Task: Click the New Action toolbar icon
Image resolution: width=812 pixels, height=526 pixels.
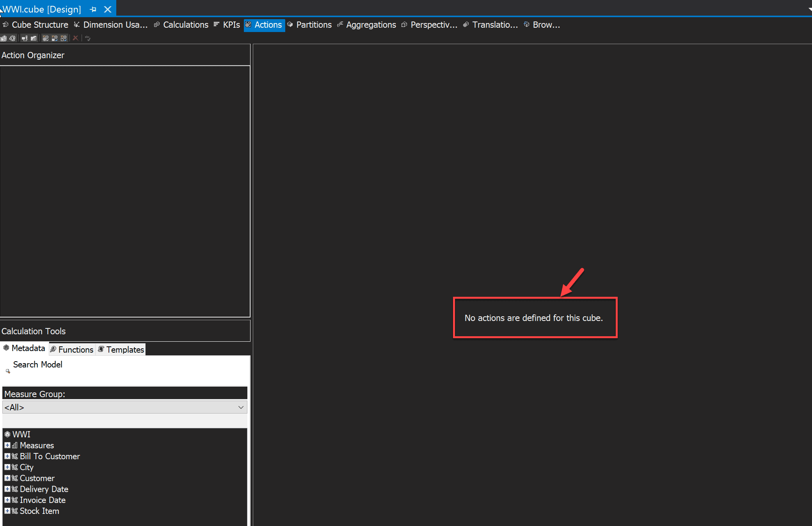Action: (46, 38)
